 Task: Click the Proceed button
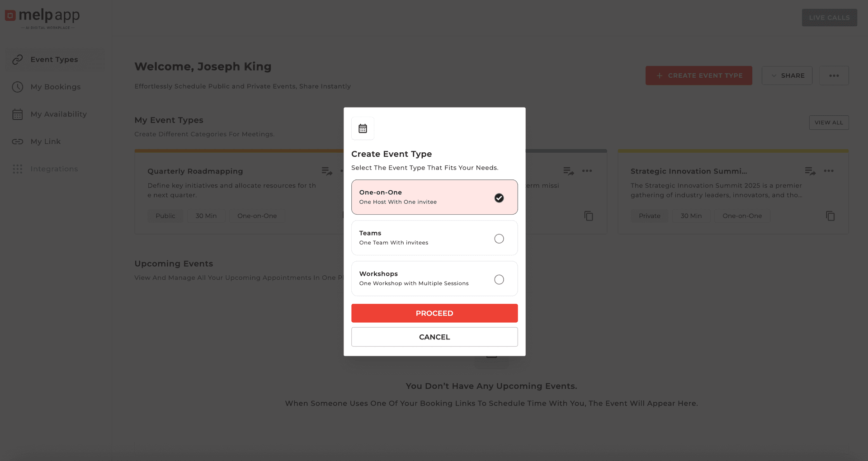pos(434,313)
